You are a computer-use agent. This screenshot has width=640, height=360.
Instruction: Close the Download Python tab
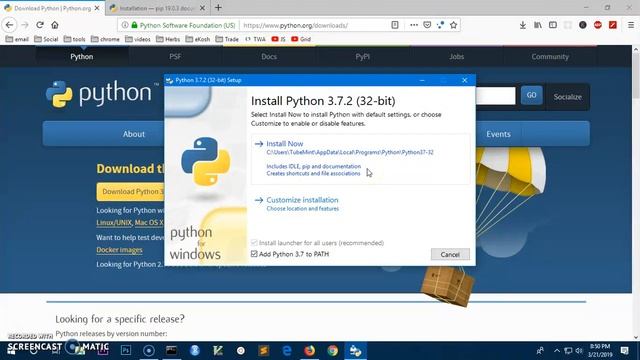(97, 8)
